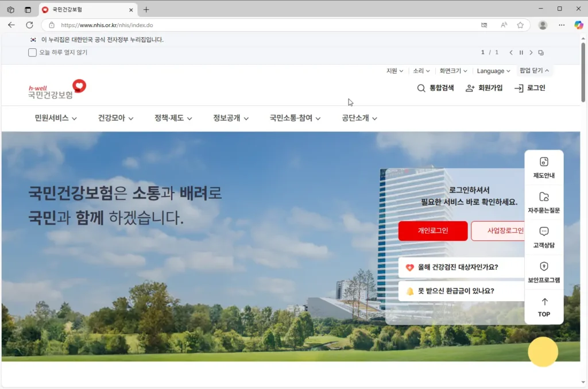588x389 pixels.
Task: Click the 사업장로그인 button
Action: (x=498, y=230)
